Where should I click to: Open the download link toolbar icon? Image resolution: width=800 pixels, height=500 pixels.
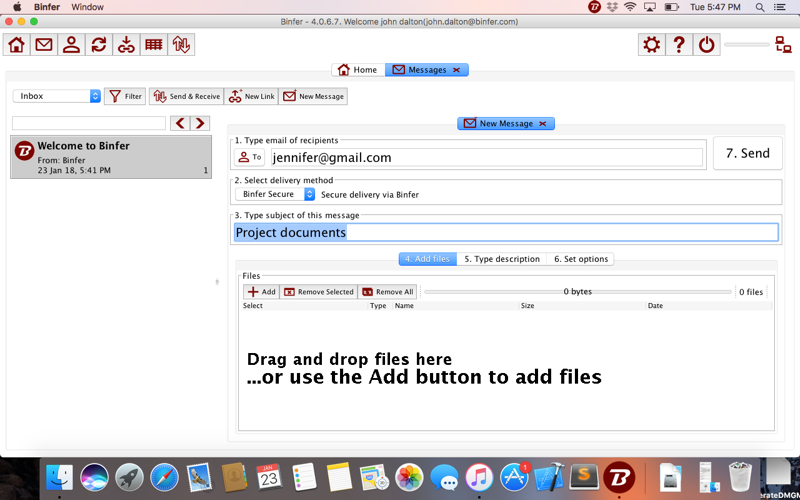(x=126, y=45)
